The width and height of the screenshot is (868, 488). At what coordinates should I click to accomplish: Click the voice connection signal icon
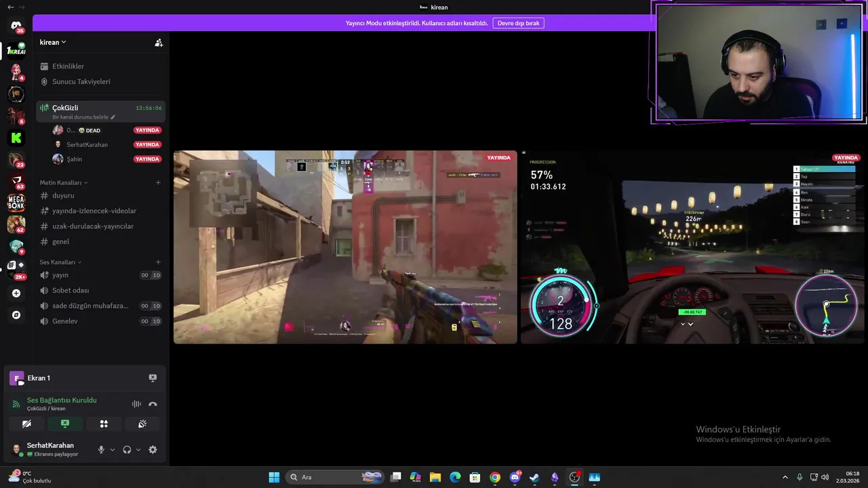coord(16,404)
